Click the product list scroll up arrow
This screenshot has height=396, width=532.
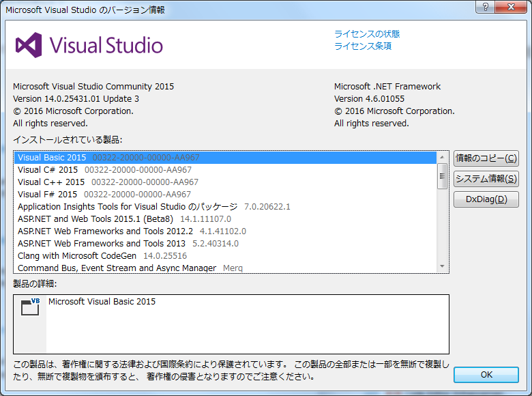click(442, 157)
